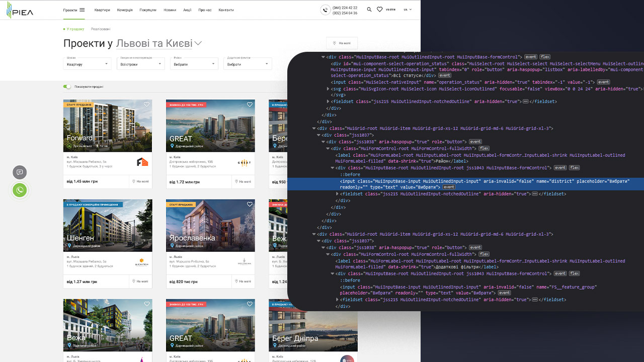Image resolution: width=644 pixels, height=362 pixels.
Task: Click heart icon on the Ярославенка card
Action: coord(250,205)
